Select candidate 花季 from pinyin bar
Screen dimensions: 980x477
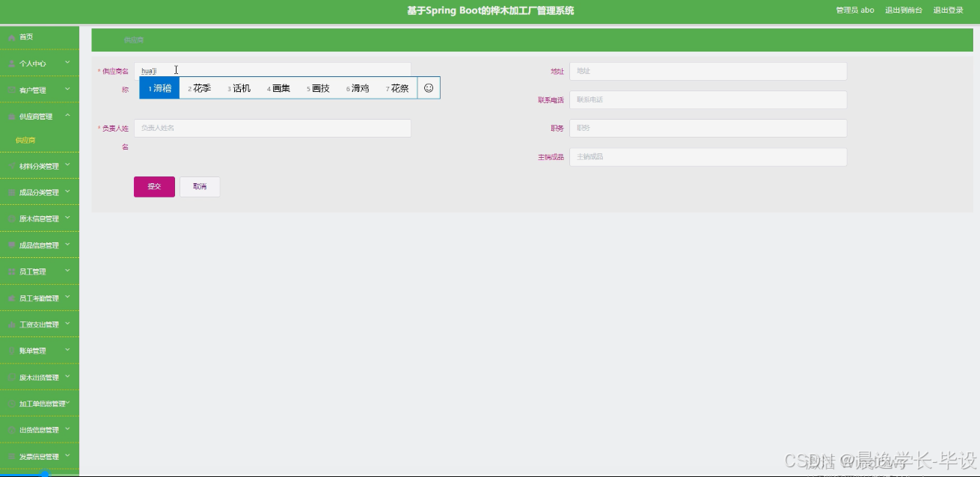pyautogui.click(x=200, y=87)
